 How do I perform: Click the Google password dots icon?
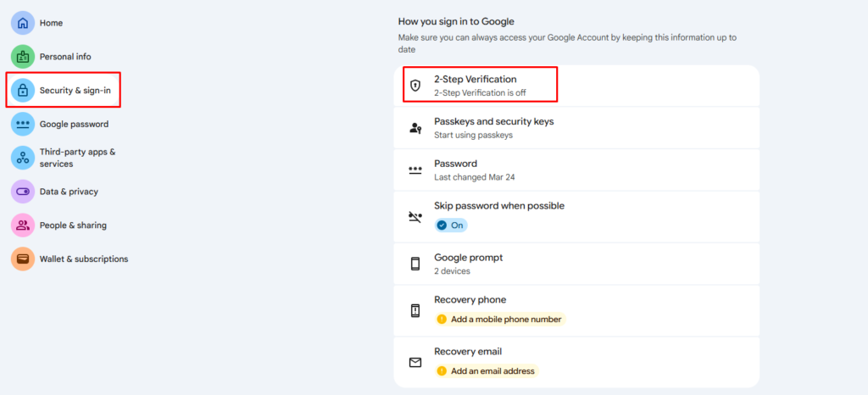pyautogui.click(x=23, y=124)
